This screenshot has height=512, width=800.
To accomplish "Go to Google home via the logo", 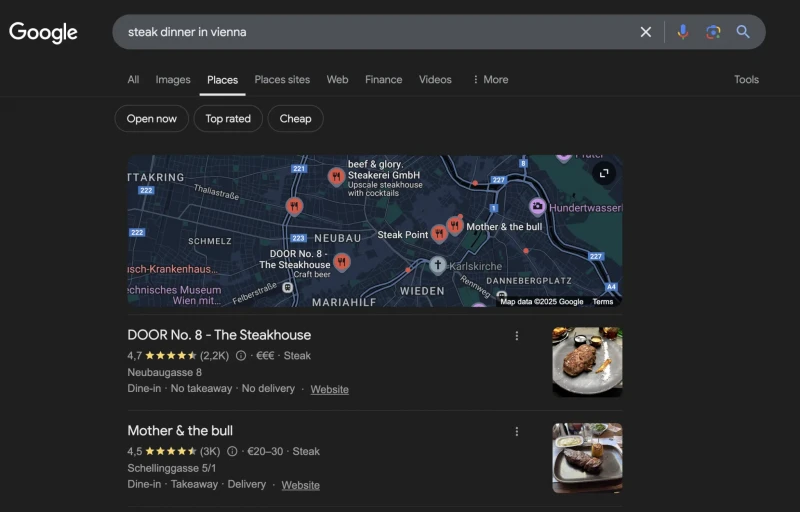I will coord(43,33).
